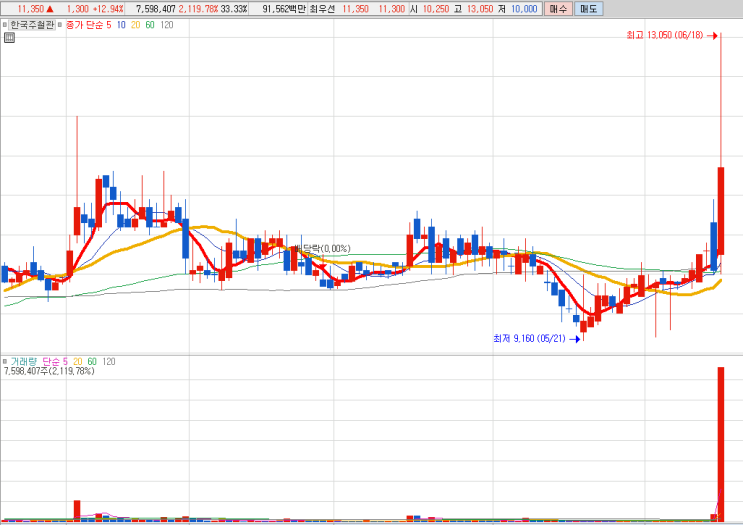Click the small square marker left of 한국주철관
Image resolution: width=743 pixels, height=525 pixels.
5,25
